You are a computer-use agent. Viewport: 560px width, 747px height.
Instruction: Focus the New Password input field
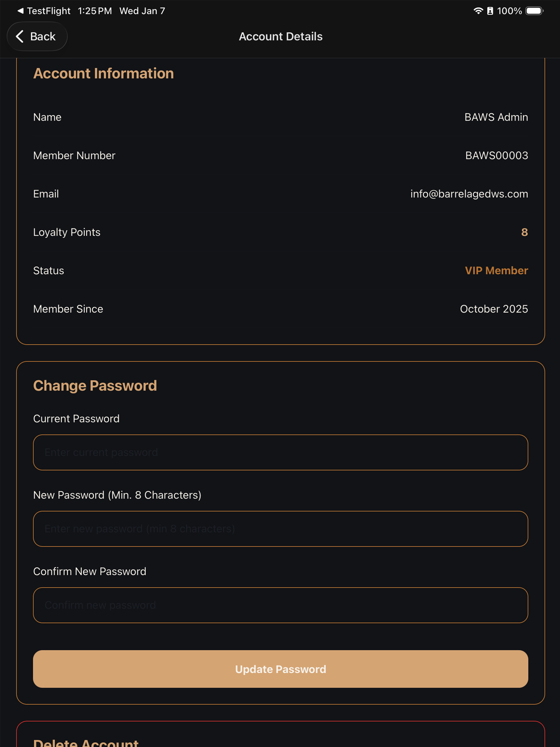[280, 529]
